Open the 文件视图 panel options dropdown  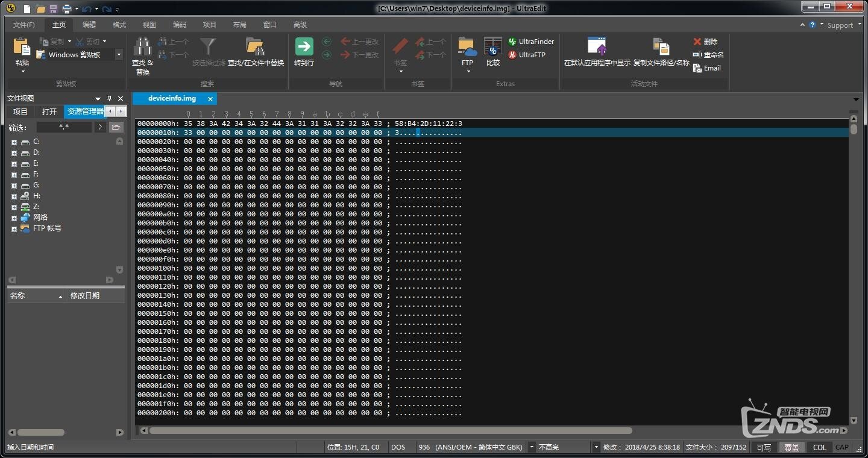(98, 98)
